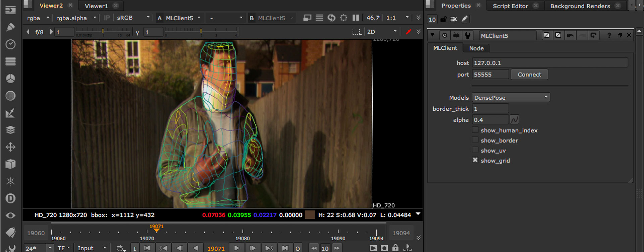Switch to the Script Editor tab

tap(510, 6)
